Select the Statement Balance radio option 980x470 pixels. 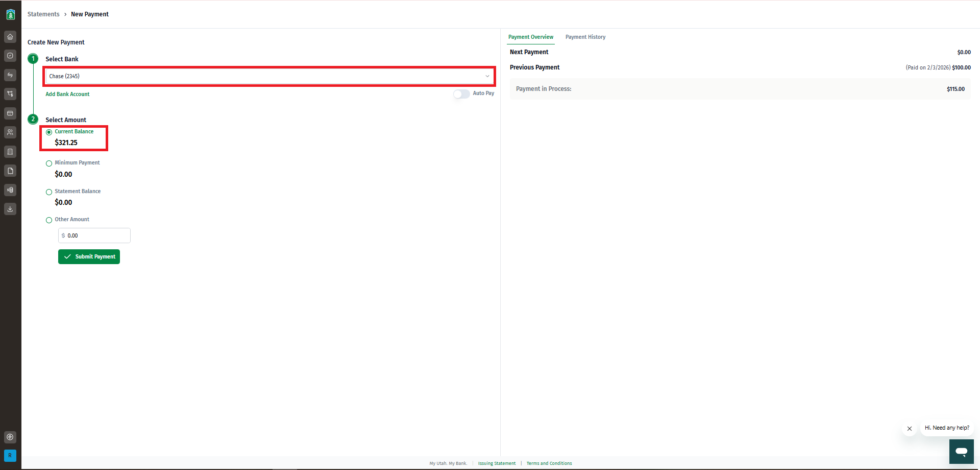(x=49, y=192)
